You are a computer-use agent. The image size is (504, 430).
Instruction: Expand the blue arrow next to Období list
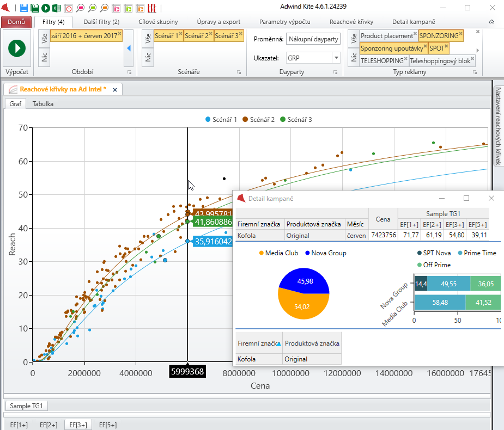pos(129,48)
